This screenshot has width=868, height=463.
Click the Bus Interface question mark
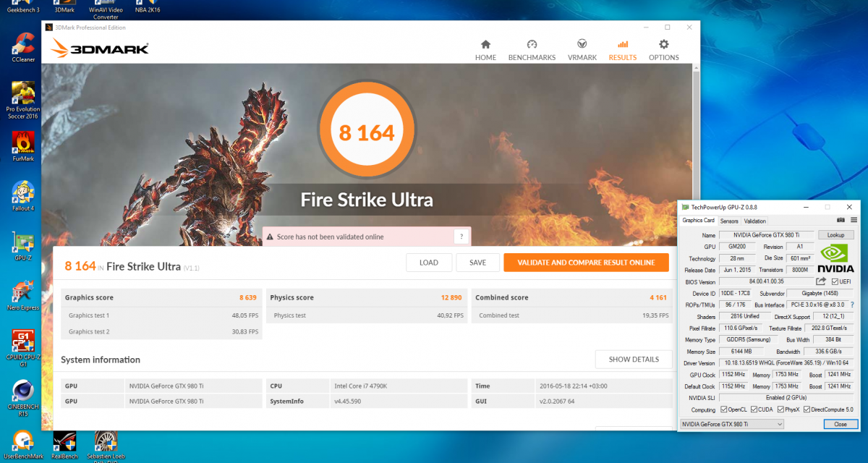coord(851,305)
